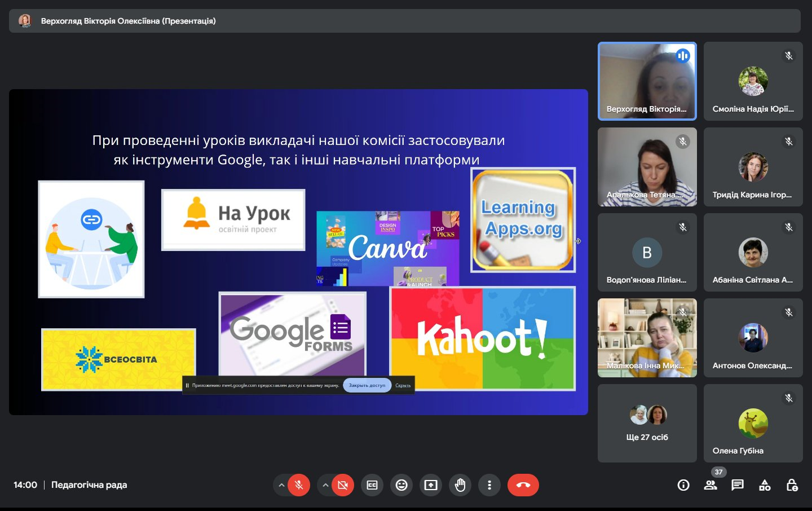Select the Апалькова Тетяна video tile
Screen dimensions: 812x511
pos(647,167)
